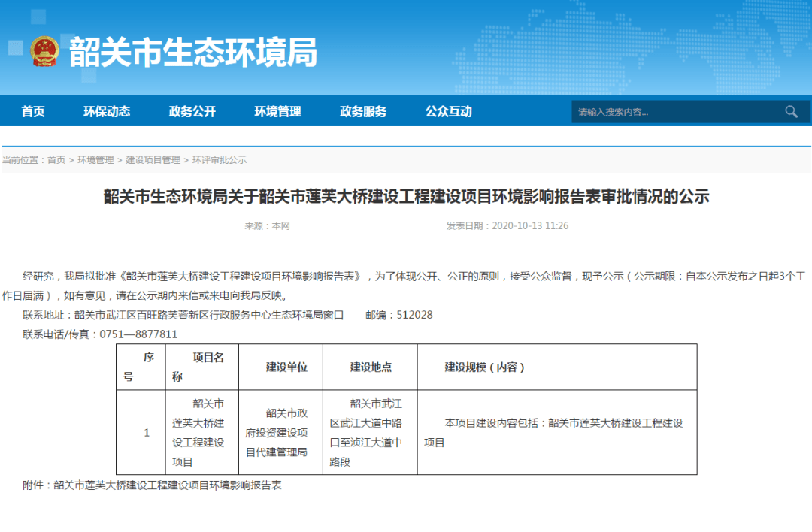The height and width of the screenshot is (532, 812).
Task: Click the 环境管理 breadcrumb link
Action: pyautogui.click(x=95, y=160)
